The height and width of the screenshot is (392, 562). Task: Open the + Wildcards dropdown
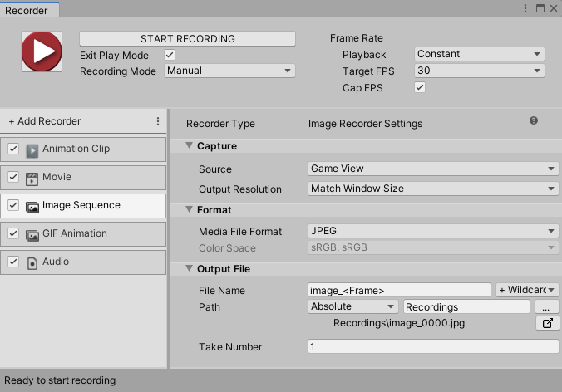coord(527,290)
